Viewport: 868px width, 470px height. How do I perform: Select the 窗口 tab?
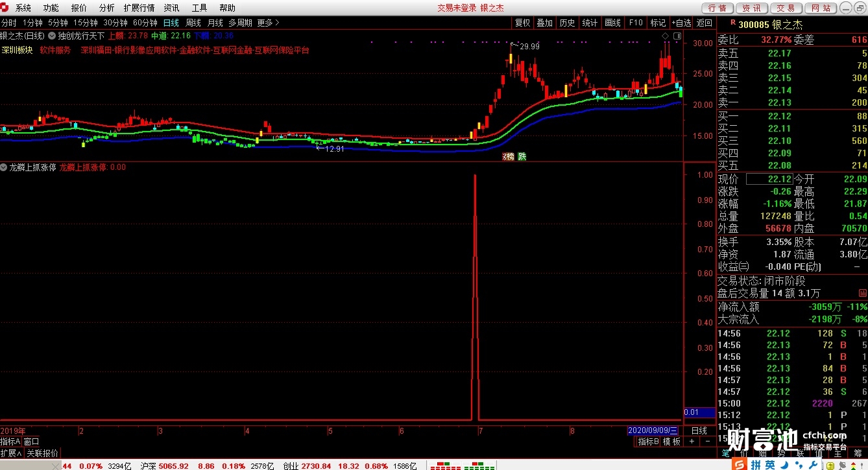(31, 441)
